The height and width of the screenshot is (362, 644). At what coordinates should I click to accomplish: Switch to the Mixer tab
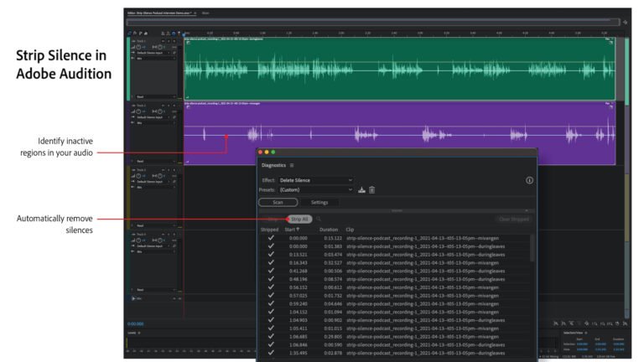tap(205, 13)
